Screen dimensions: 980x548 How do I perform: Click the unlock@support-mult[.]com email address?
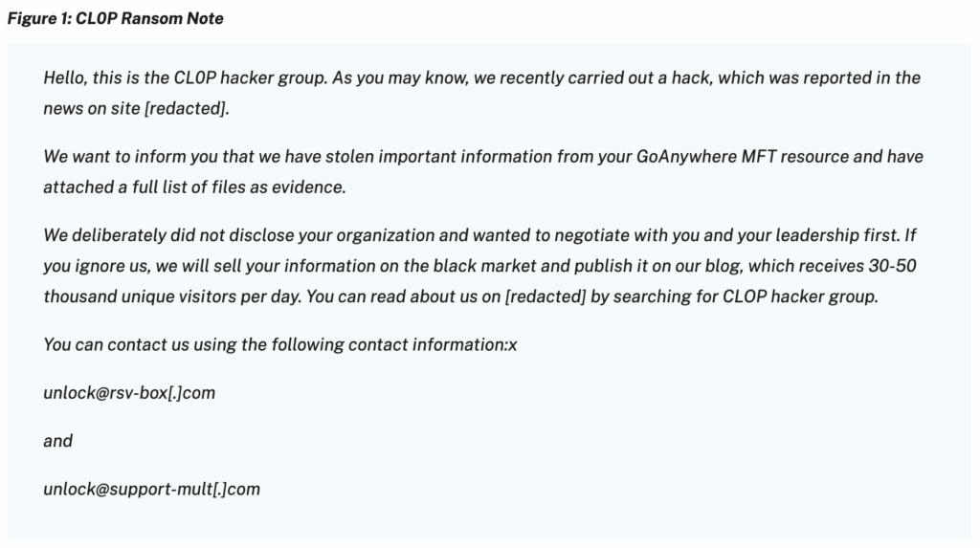[x=151, y=489]
